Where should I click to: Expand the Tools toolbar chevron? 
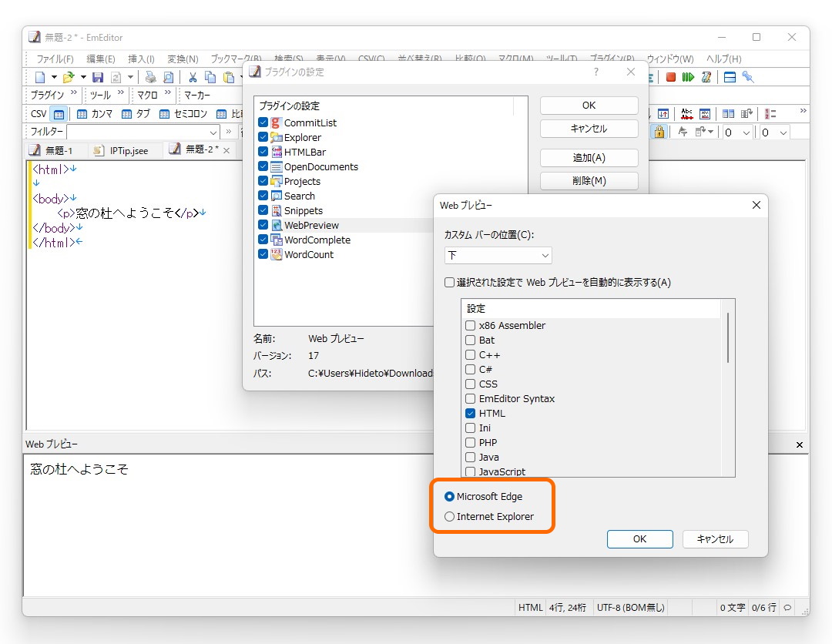tap(120, 92)
